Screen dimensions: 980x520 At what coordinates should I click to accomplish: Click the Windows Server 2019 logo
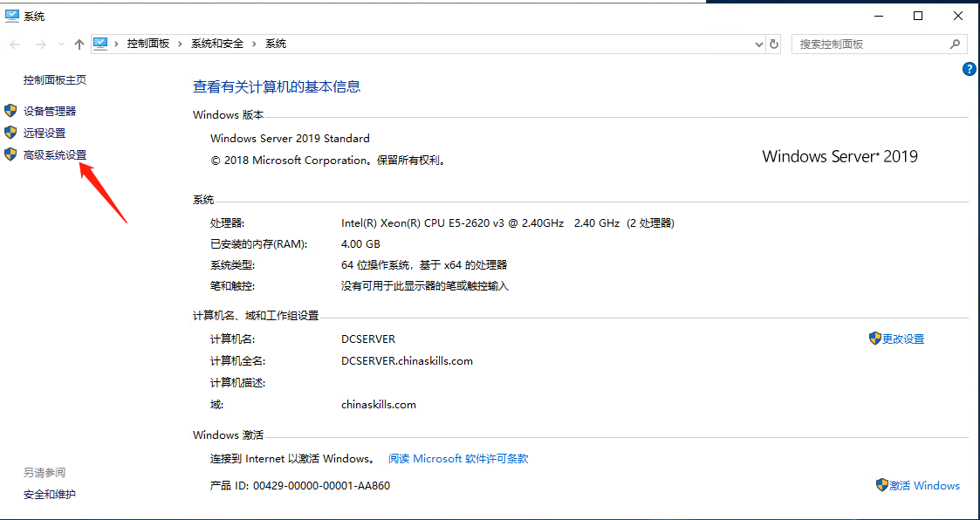click(x=840, y=155)
